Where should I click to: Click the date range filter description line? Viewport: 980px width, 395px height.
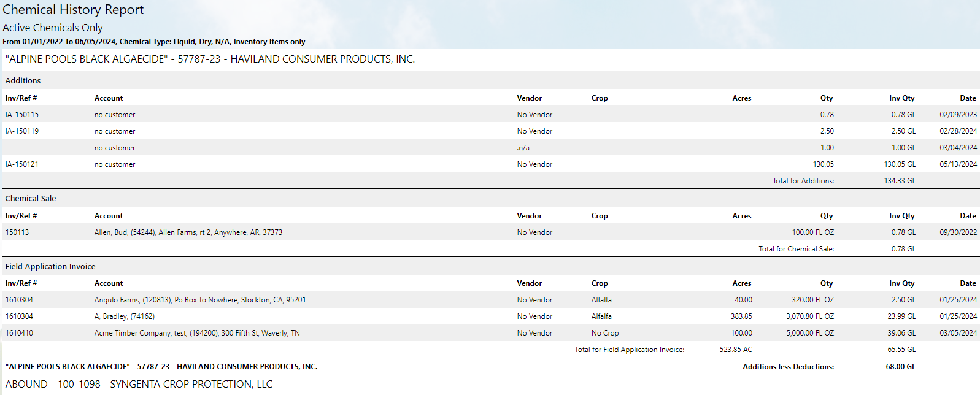click(x=154, y=42)
